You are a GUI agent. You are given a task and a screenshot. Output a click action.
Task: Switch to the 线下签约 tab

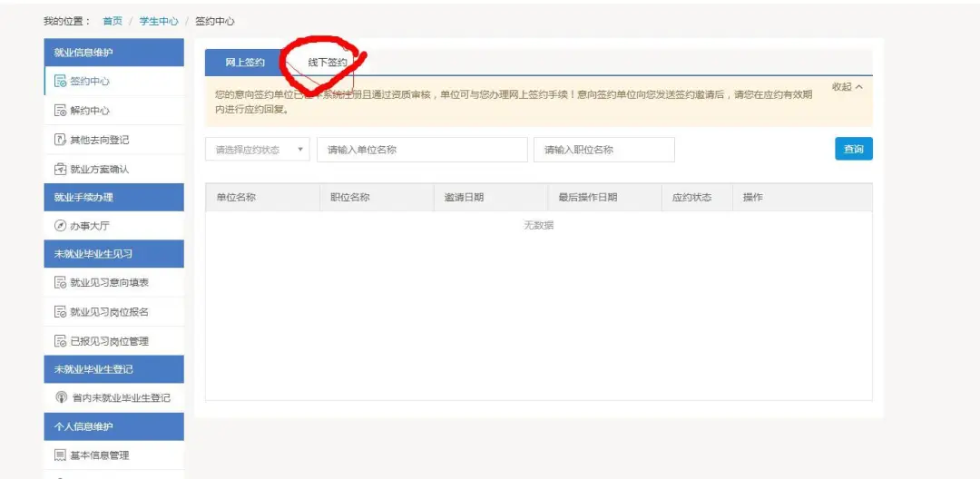[x=328, y=62]
